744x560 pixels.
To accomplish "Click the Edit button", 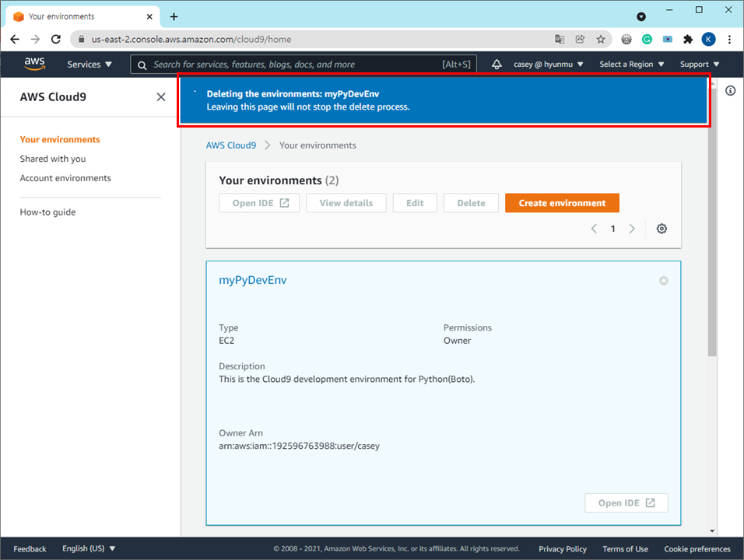I will coord(415,203).
